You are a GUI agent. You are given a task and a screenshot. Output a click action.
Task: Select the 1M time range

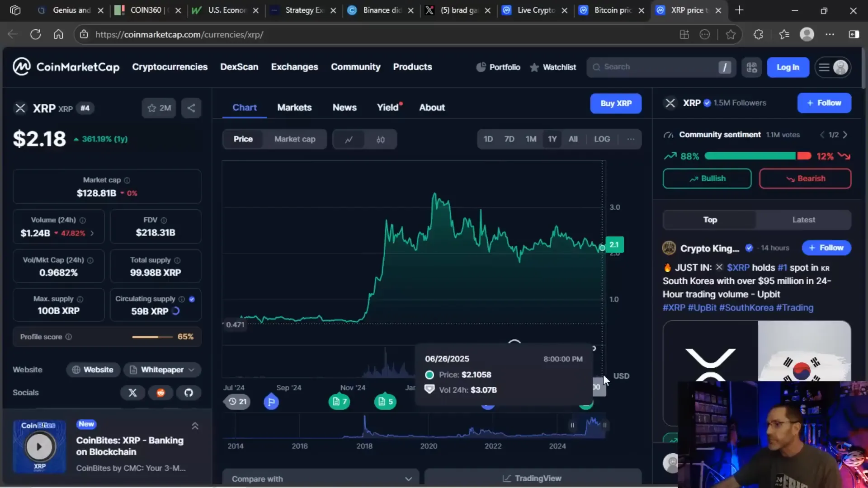531,139
